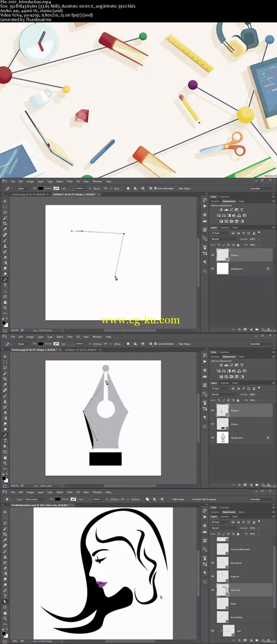
Task: Click black Fill swatch in Untitled-1 options bar
Action: pyautogui.click(x=40, y=189)
